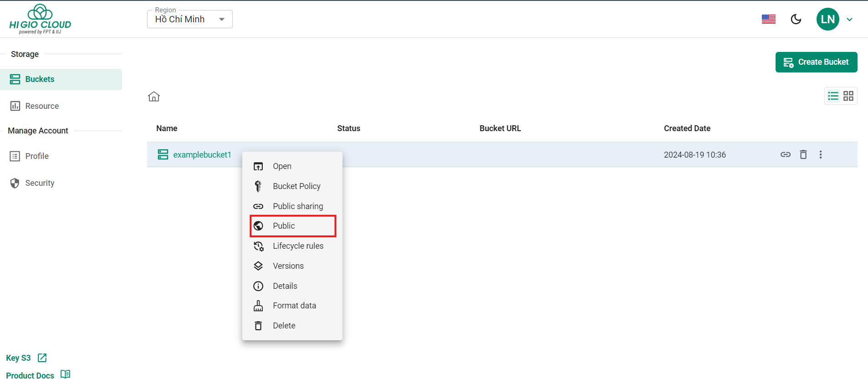Image resolution: width=868 pixels, height=384 pixels.
Task: Go to Security in the sidebar
Action: (x=40, y=183)
